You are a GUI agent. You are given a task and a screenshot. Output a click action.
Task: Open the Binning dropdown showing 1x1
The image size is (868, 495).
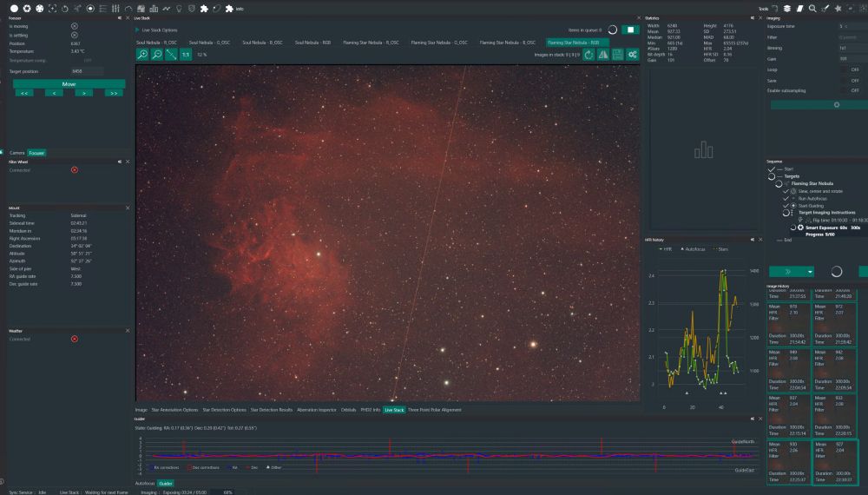coord(852,48)
